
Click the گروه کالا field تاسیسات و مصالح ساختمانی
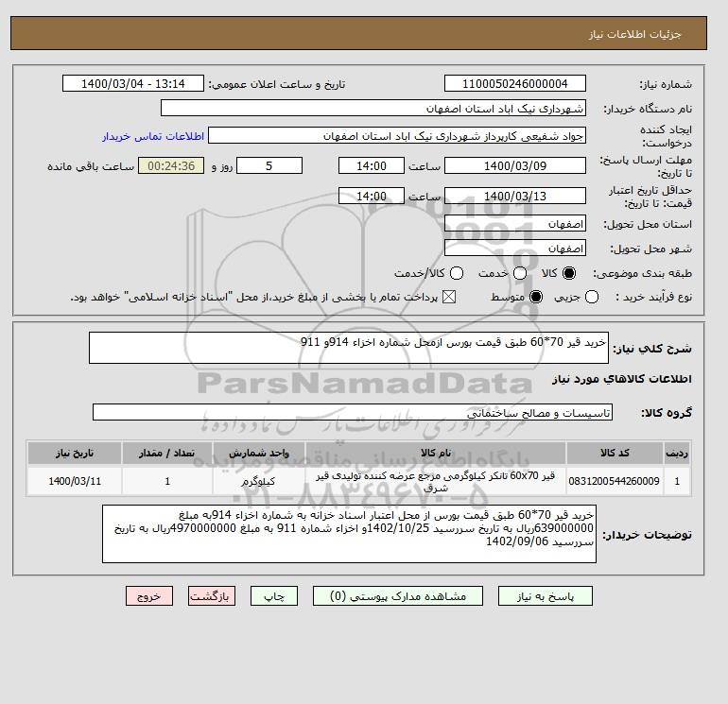[x=353, y=412]
